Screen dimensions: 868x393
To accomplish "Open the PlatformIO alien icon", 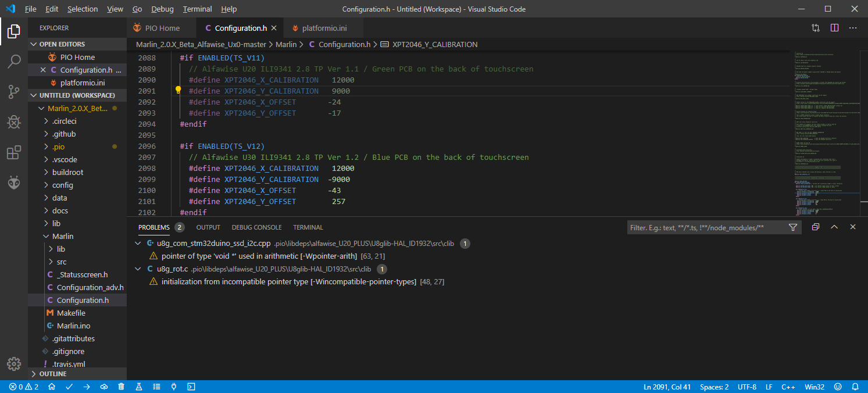I will click(14, 183).
